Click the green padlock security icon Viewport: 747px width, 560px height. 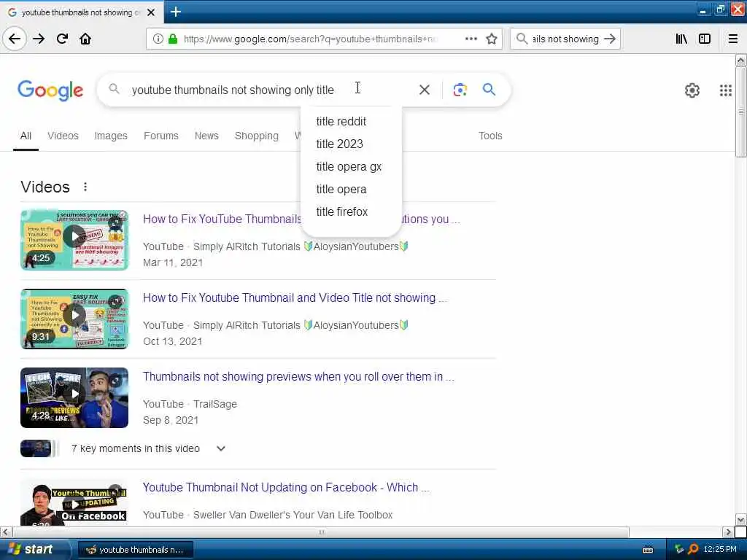172,39
